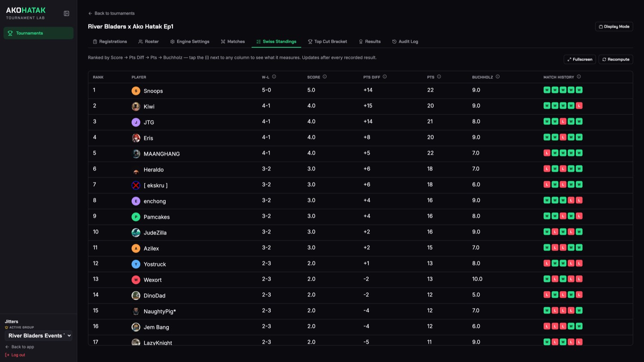Click the info icon next to MATCH HISTORY
644x362 pixels.
click(x=579, y=77)
